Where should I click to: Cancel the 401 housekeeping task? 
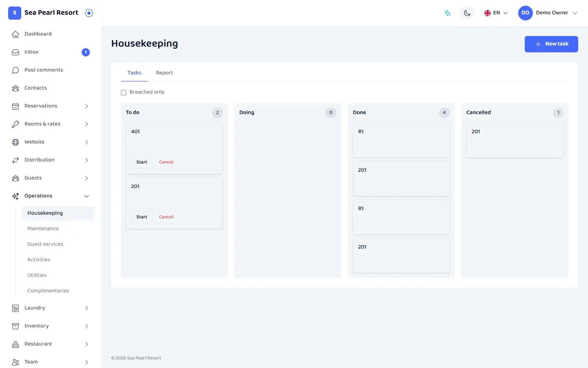click(166, 162)
